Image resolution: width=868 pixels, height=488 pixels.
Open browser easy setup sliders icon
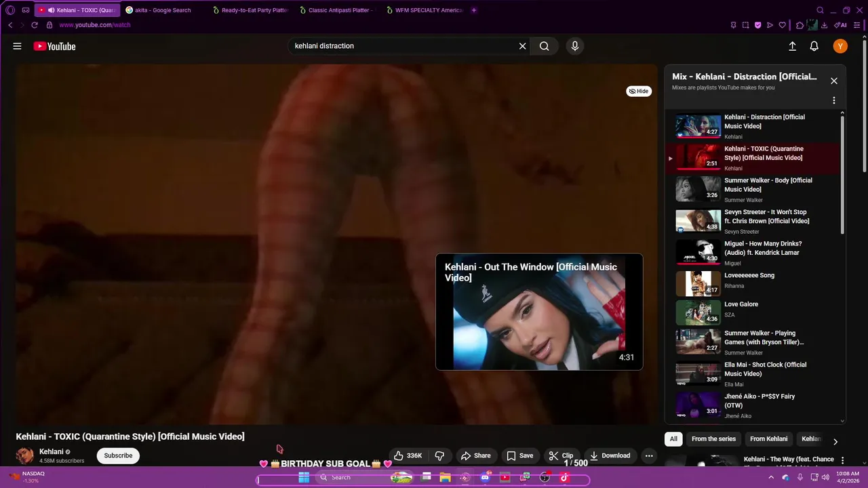(x=857, y=25)
